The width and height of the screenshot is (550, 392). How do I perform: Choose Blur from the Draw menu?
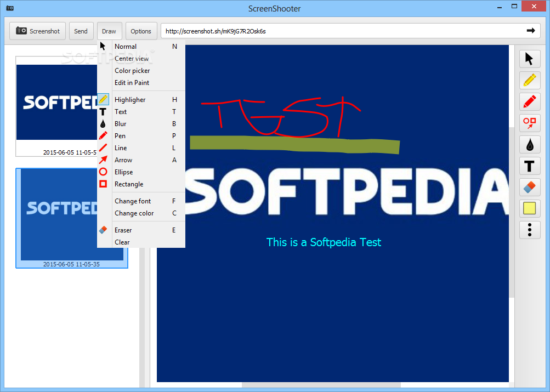click(141, 124)
